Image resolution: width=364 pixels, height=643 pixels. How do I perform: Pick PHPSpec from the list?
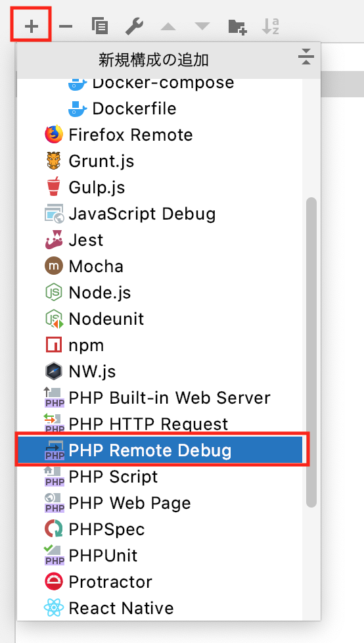click(x=160, y=529)
